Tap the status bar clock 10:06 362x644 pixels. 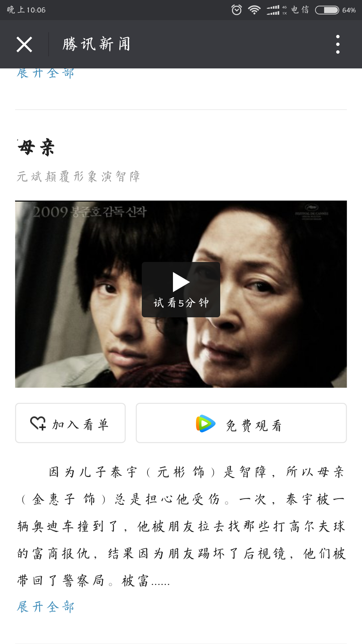tap(36, 10)
